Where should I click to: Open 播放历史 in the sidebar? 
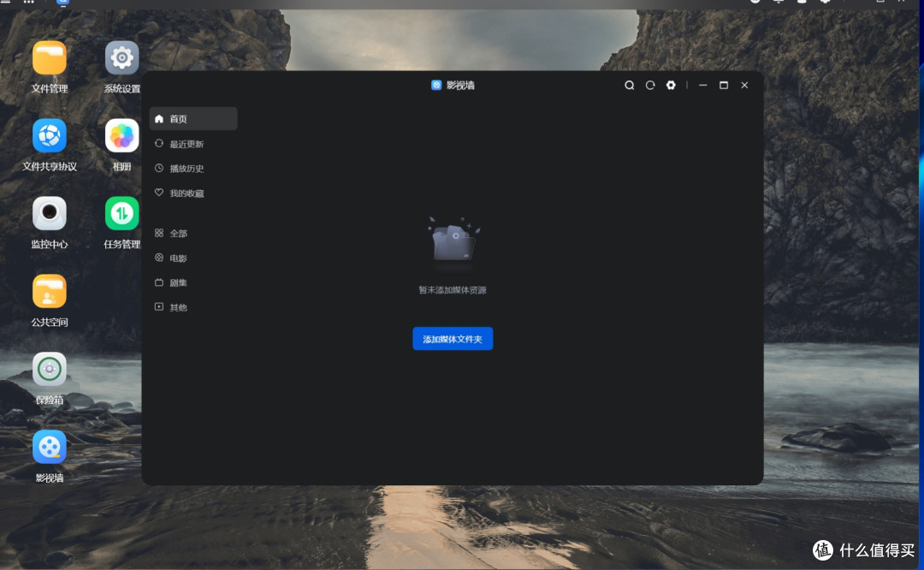tap(193, 169)
